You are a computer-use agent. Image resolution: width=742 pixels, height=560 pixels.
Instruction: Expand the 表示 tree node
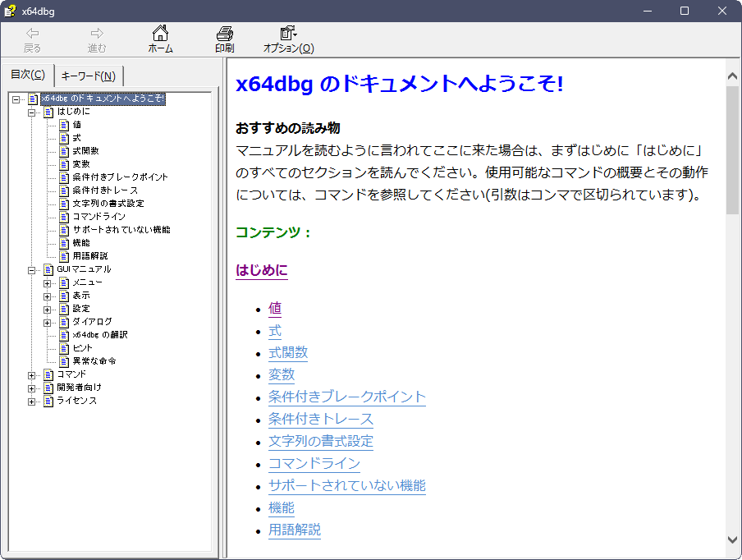click(47, 296)
